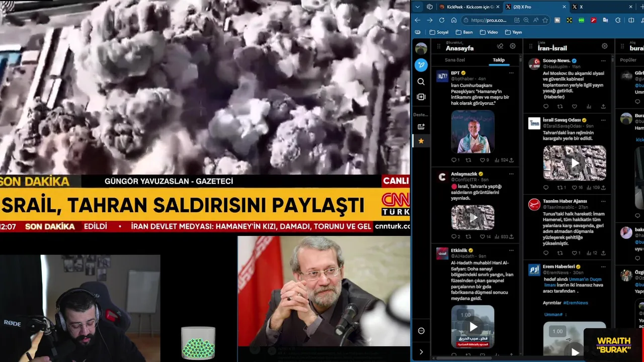This screenshot has height=362, width=644.
Task: Clear the Anasayfa column with eraser icon
Action: tap(500, 46)
